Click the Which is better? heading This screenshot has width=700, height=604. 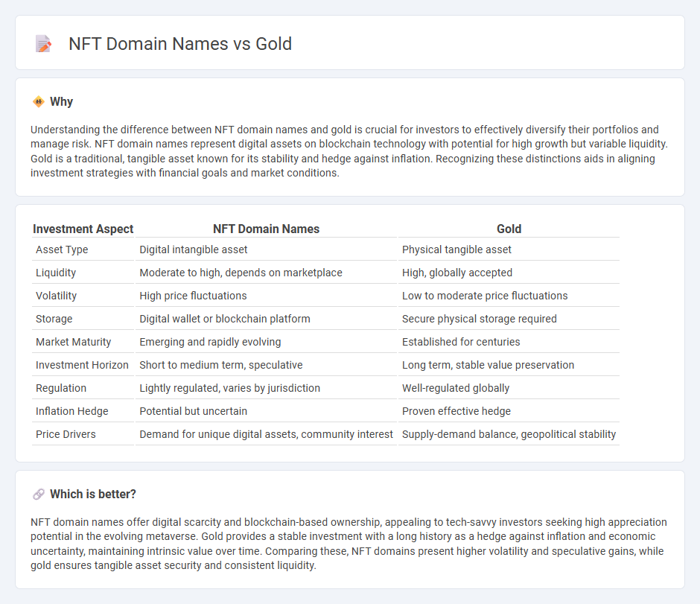[93, 495]
